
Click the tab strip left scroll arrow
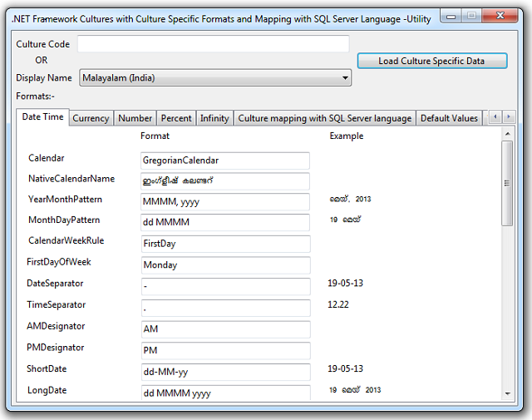pos(495,116)
